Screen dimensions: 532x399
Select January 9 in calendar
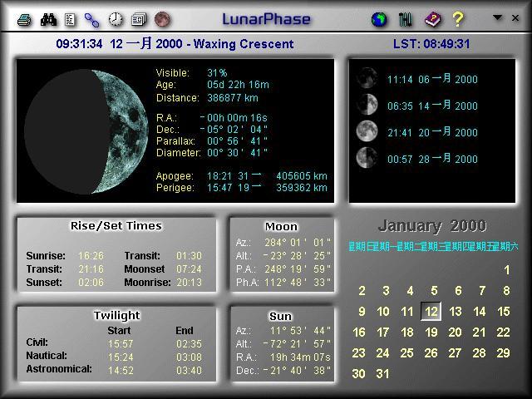tap(362, 312)
